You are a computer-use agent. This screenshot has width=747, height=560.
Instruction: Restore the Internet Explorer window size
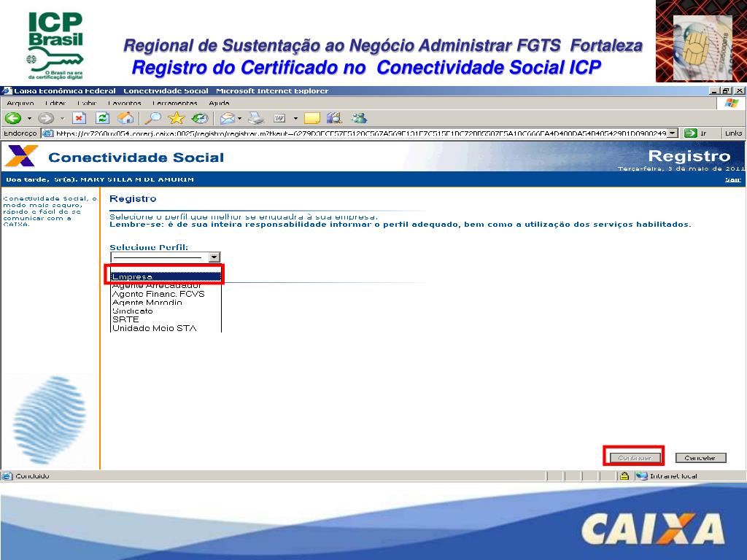tap(726, 90)
